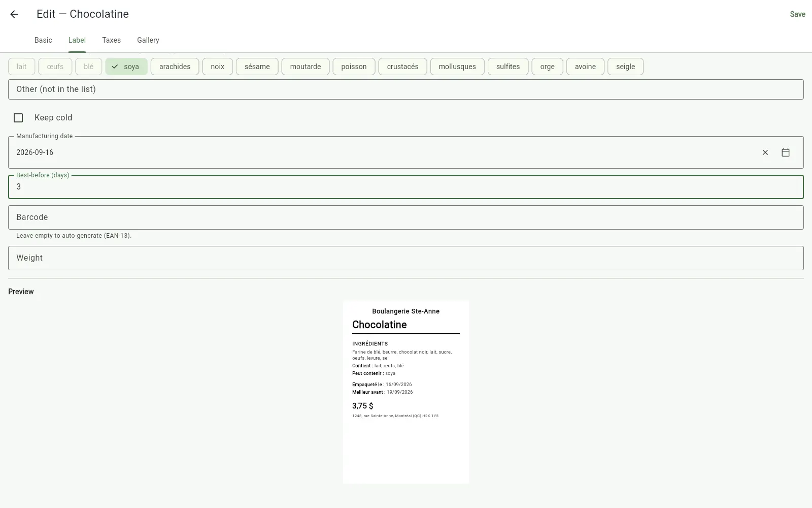
Task: Select the Label tab
Action: tap(77, 40)
